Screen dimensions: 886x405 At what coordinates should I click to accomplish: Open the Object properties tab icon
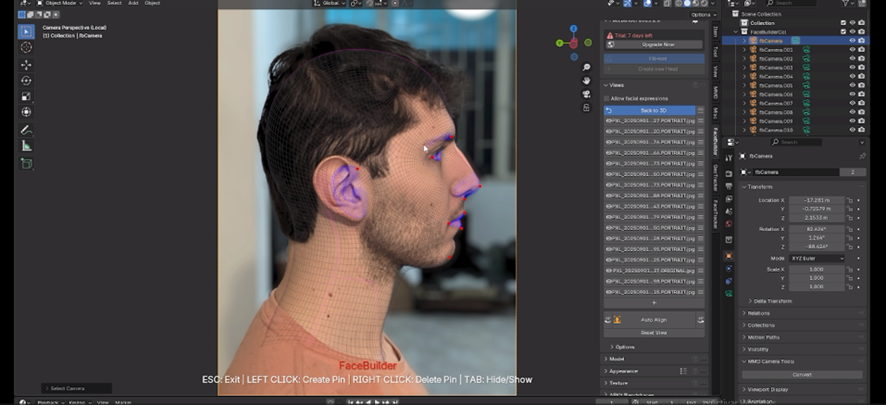click(x=729, y=256)
